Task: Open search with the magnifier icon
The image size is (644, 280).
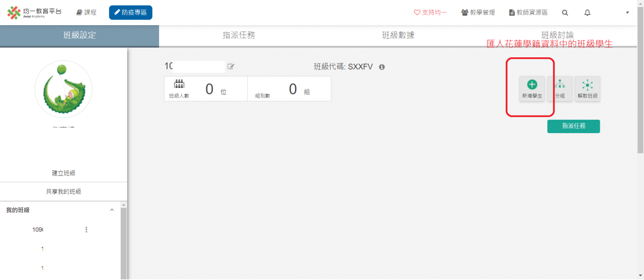Action: [x=565, y=13]
